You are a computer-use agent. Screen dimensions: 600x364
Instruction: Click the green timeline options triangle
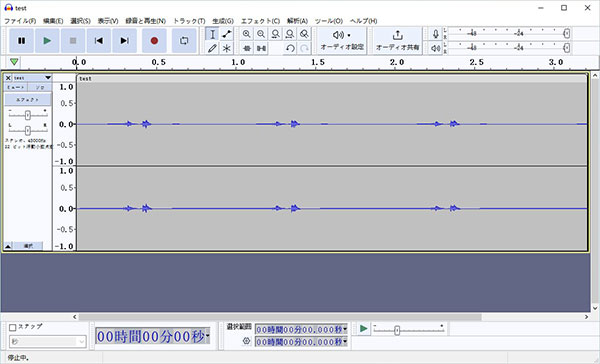point(14,62)
